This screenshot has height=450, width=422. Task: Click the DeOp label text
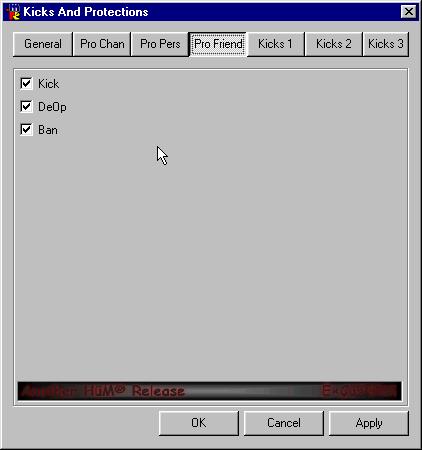coord(52,107)
